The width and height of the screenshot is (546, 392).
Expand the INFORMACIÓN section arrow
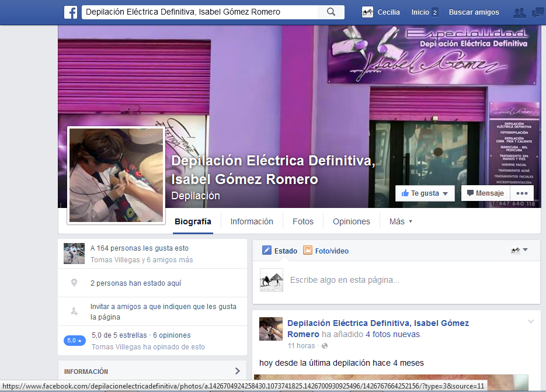point(237,371)
